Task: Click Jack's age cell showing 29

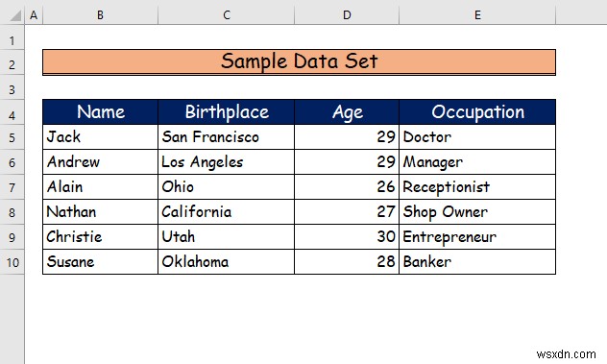Action: (x=347, y=137)
